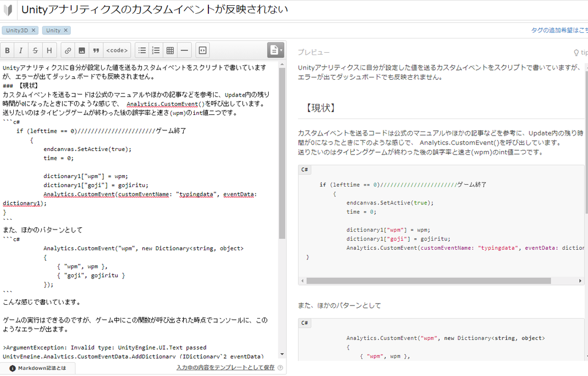Click help icon next to template save link
Viewport: 588px width, 376px height.
pyautogui.click(x=280, y=368)
